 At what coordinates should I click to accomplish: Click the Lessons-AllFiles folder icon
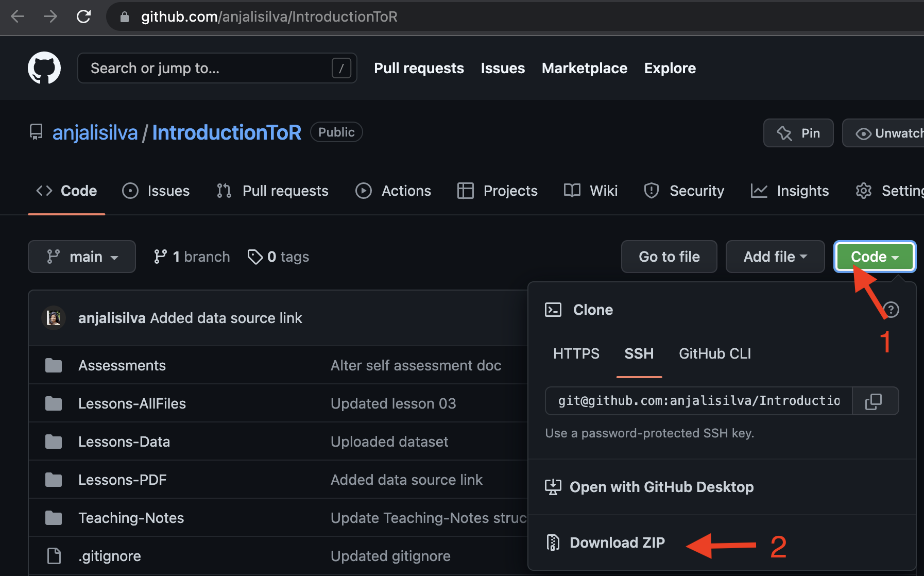tap(54, 403)
